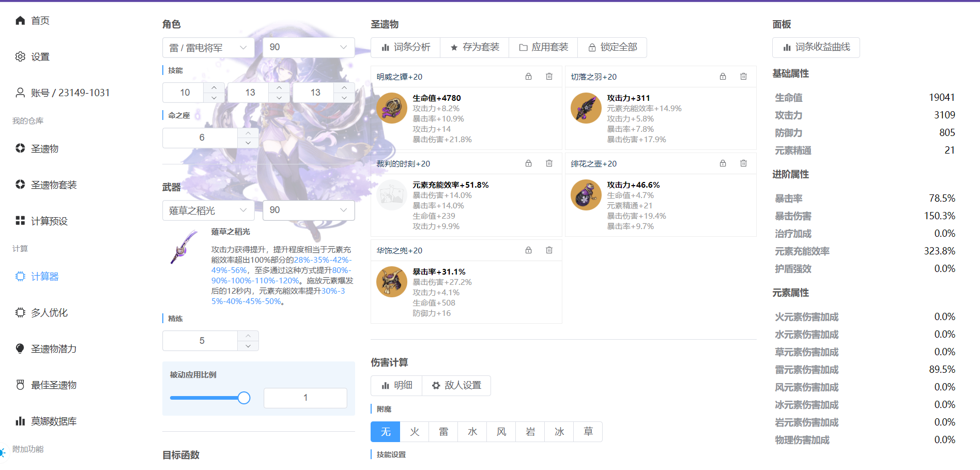Select 雷 infusion option
Screen dimensions: 980x470
pyautogui.click(x=443, y=432)
